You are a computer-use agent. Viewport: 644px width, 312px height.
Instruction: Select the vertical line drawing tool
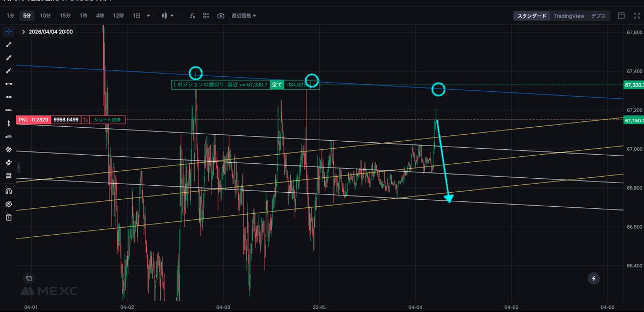[x=9, y=123]
